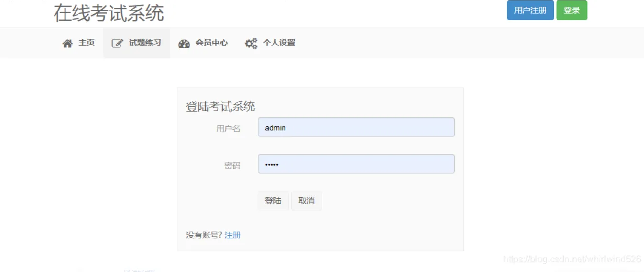Click the gears icon beside 个人设置
The height and width of the screenshot is (272, 644).
click(251, 44)
